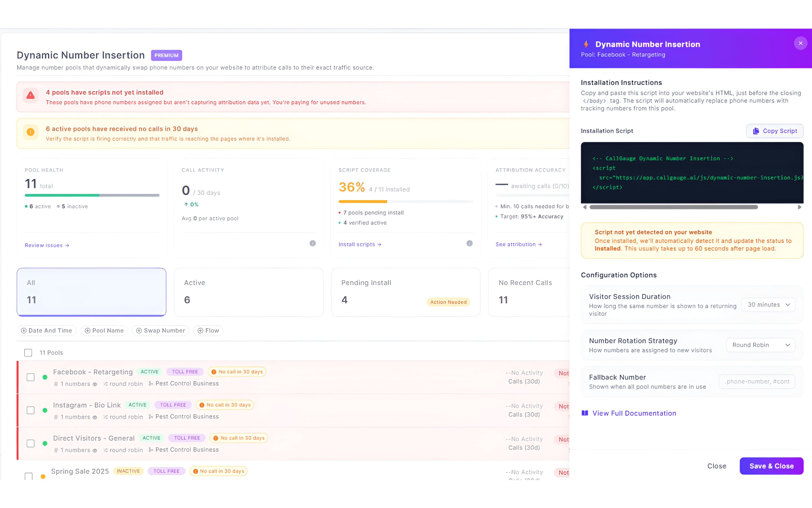Click the Spring Sale 2025 pool name
812x508 pixels.
coord(80,471)
